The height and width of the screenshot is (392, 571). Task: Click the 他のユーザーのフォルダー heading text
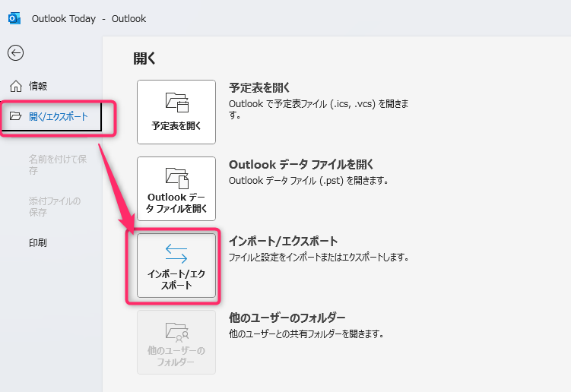point(287,318)
